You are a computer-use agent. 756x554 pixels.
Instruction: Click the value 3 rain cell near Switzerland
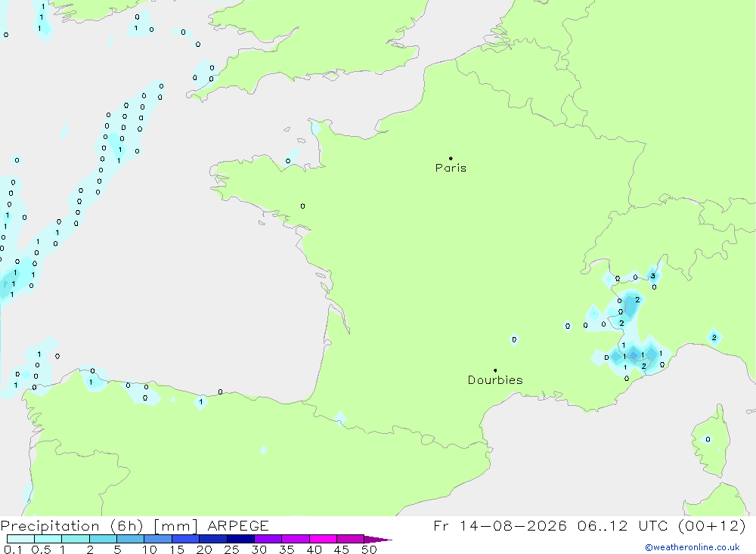653,277
